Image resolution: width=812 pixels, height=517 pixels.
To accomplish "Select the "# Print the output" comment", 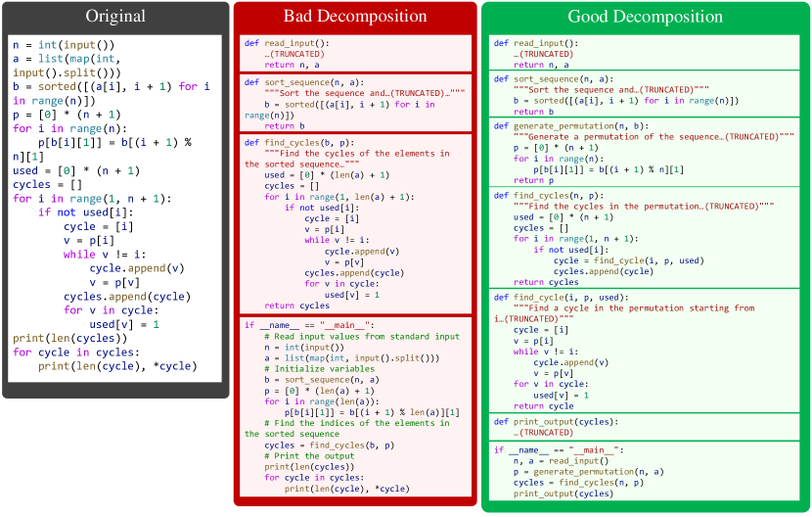I will point(310,456).
